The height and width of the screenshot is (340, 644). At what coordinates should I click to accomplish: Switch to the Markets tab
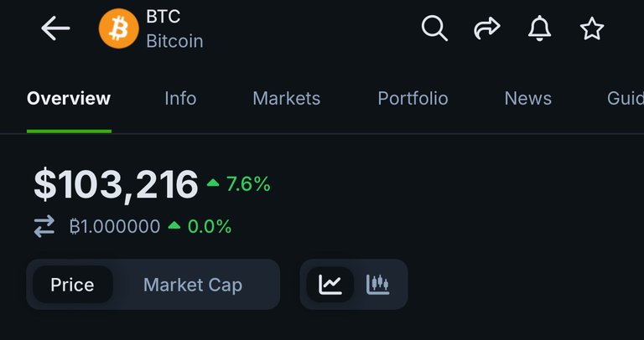click(286, 99)
